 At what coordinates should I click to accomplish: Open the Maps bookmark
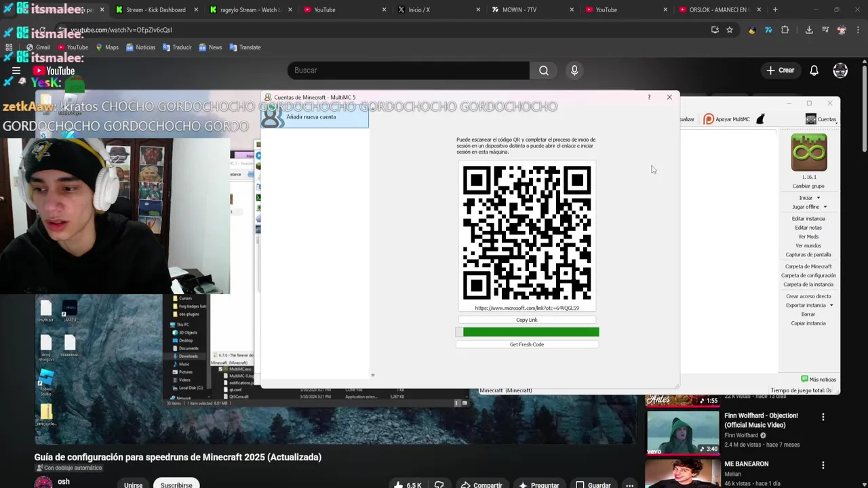(x=107, y=47)
